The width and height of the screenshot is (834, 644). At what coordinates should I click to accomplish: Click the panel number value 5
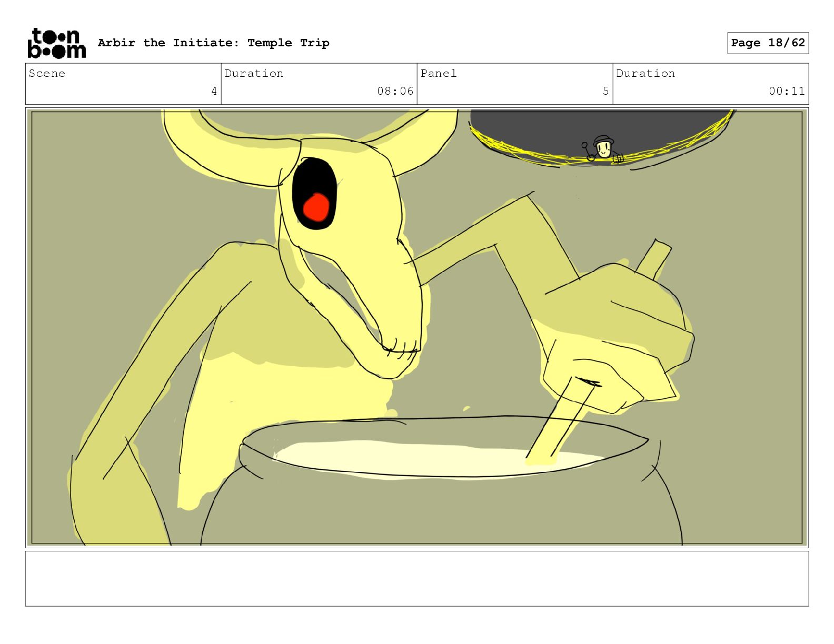pos(605,91)
